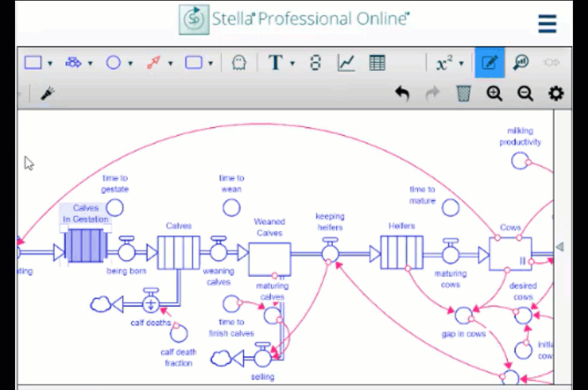
Task: Select the Heifers conveyor stock
Action: 402,252
